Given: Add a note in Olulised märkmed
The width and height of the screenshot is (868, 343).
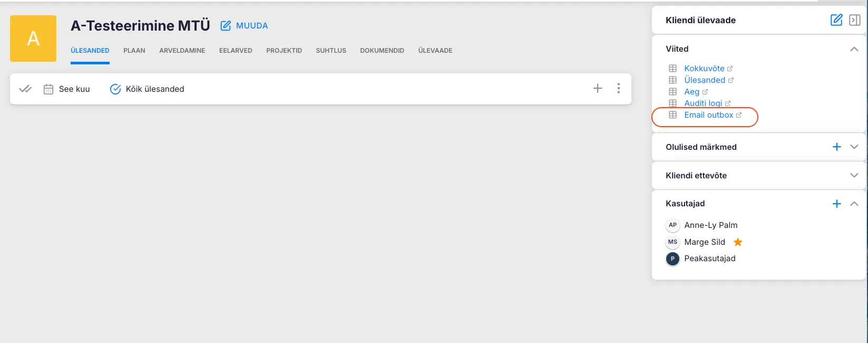Looking at the screenshot, I should coord(836,147).
